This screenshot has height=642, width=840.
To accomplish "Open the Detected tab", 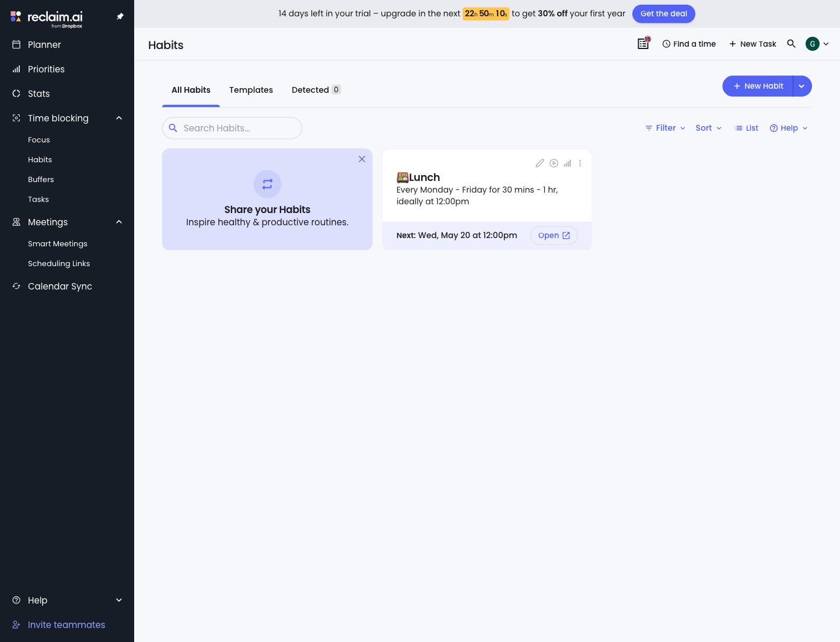I will pyautogui.click(x=316, y=90).
